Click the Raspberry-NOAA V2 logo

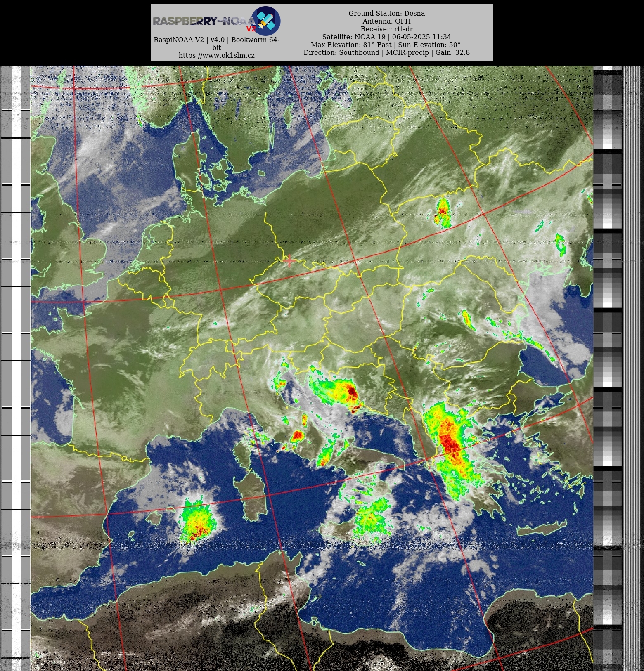pyautogui.click(x=217, y=21)
